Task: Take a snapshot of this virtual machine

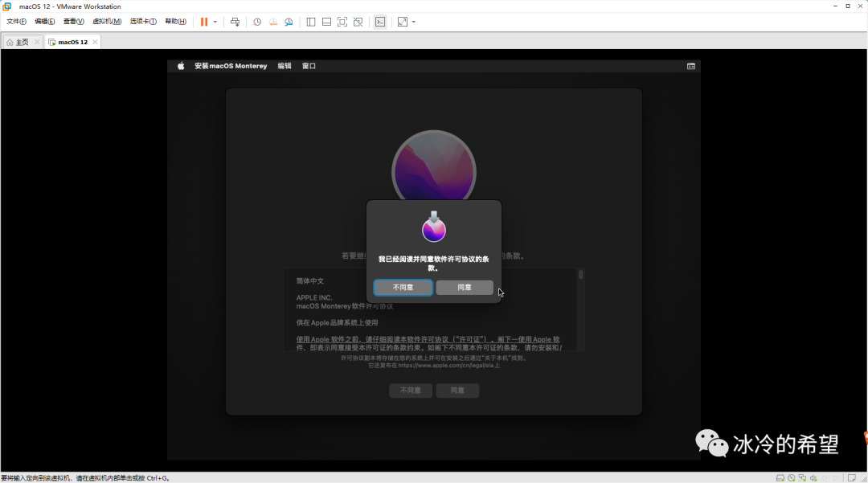Action: tap(257, 22)
